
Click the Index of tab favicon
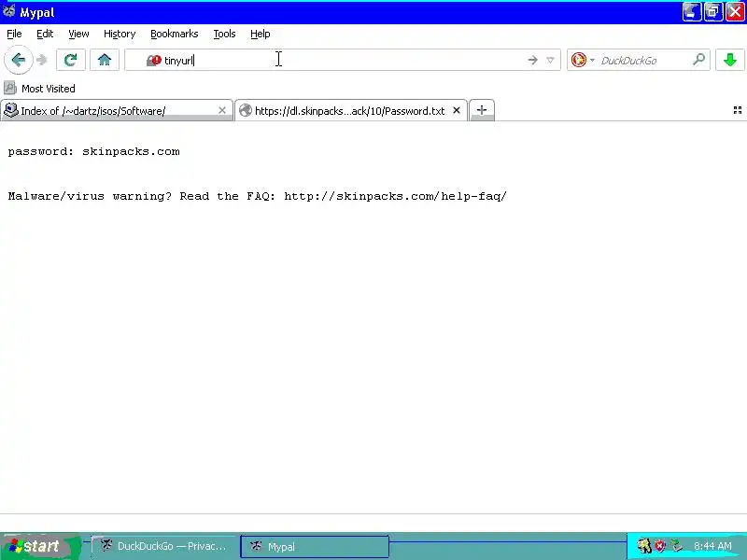click(x=10, y=110)
